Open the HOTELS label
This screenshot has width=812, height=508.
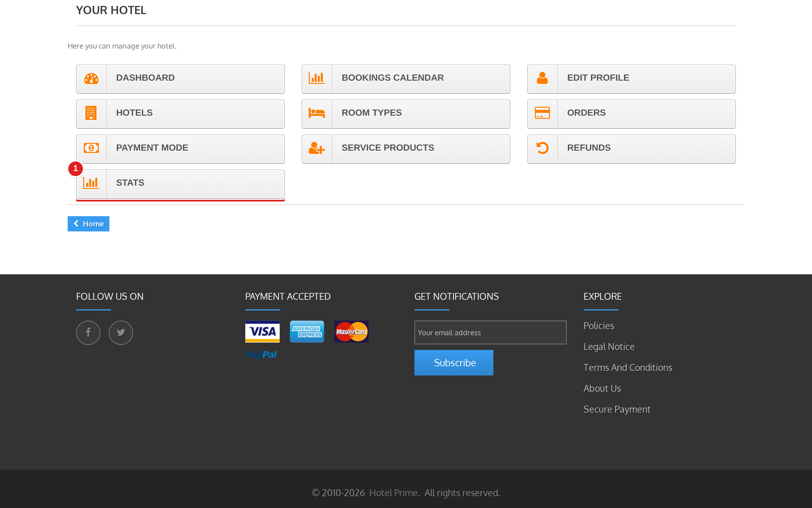[x=134, y=113]
